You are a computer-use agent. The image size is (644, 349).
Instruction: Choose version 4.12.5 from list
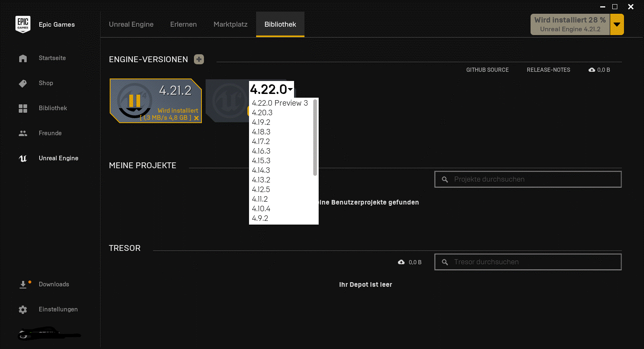coord(261,190)
